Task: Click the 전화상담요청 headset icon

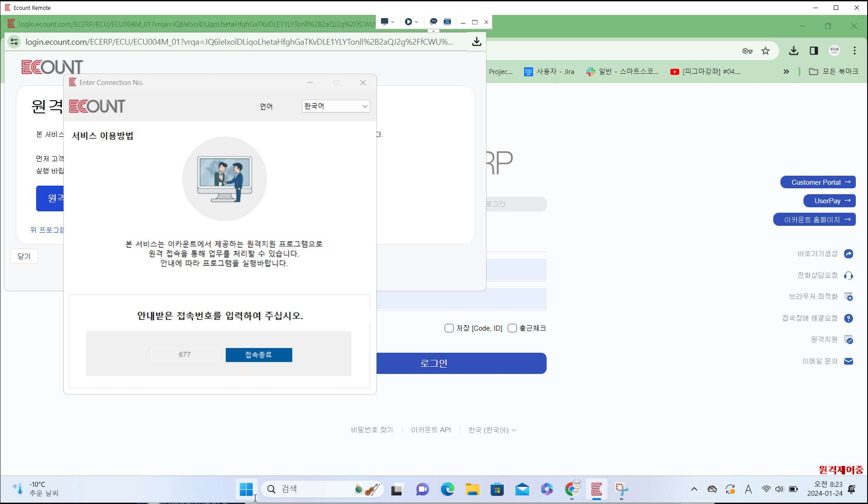Action: coord(848,275)
